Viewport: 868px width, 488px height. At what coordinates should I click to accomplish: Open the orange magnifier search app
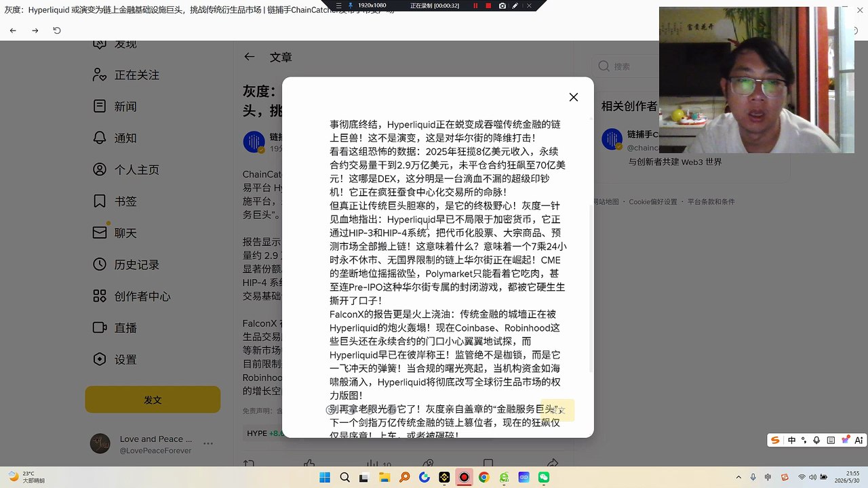(405, 477)
